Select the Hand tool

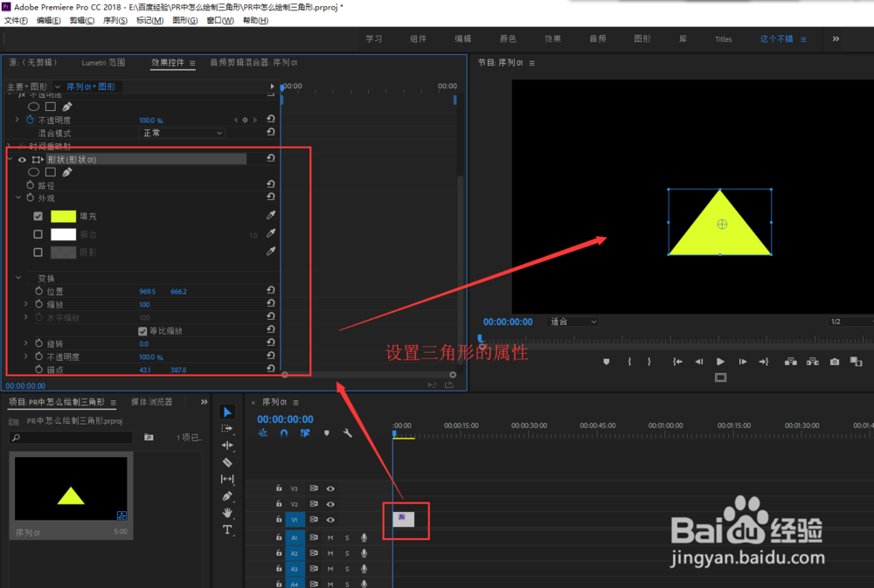point(227,513)
